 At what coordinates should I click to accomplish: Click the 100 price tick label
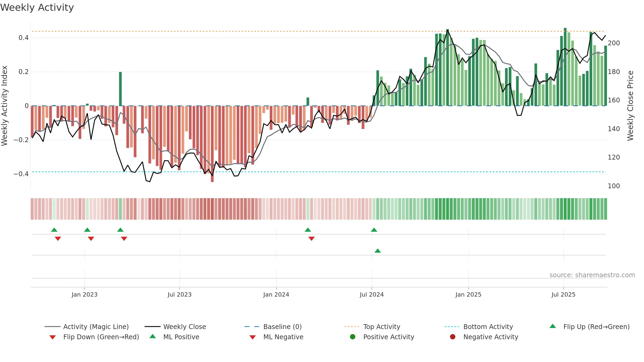click(x=614, y=186)
